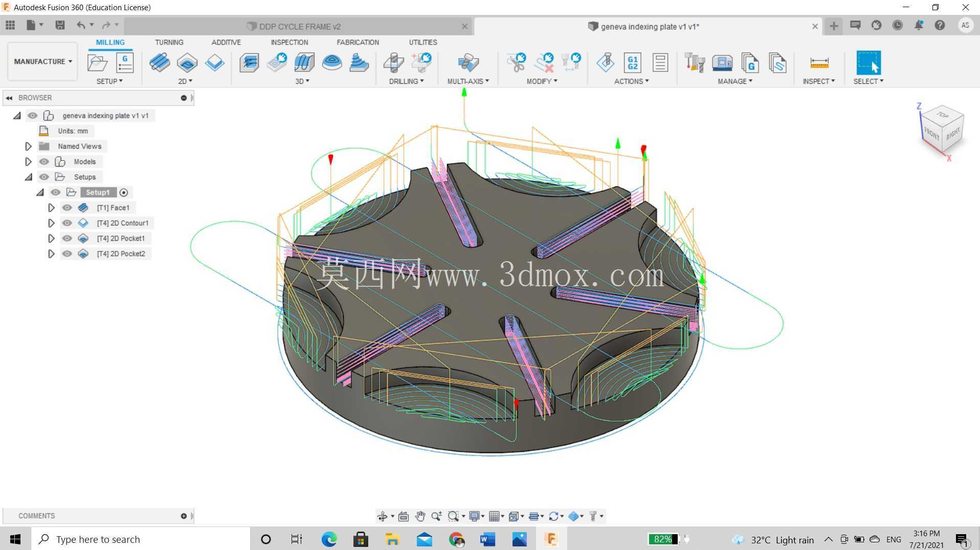Collapse the Setups node
This screenshot has width=980, height=550.
coord(28,177)
